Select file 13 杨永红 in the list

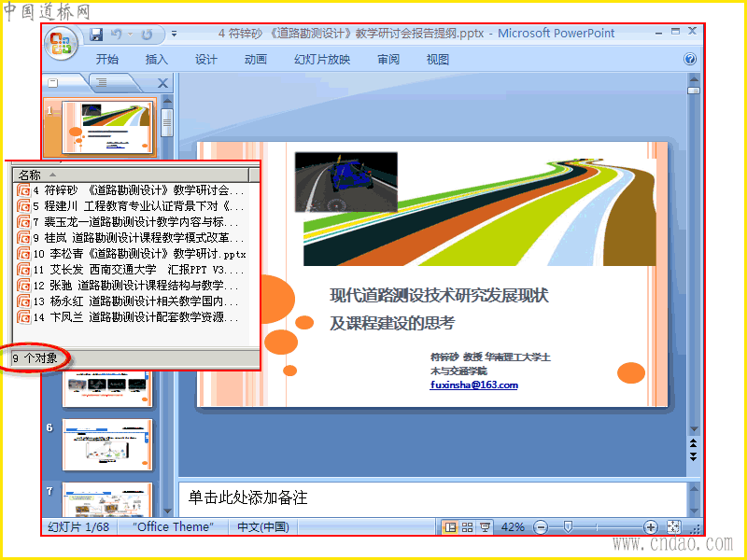coord(128,301)
